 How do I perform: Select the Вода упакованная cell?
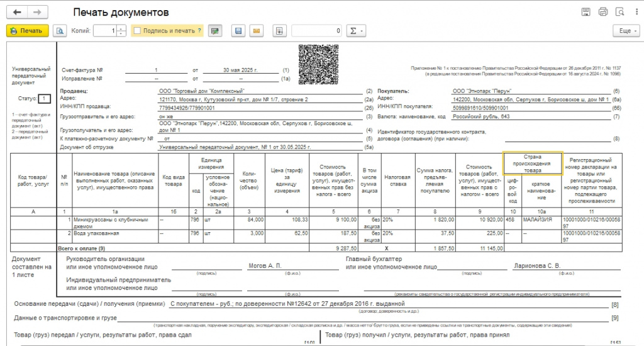coord(115,237)
